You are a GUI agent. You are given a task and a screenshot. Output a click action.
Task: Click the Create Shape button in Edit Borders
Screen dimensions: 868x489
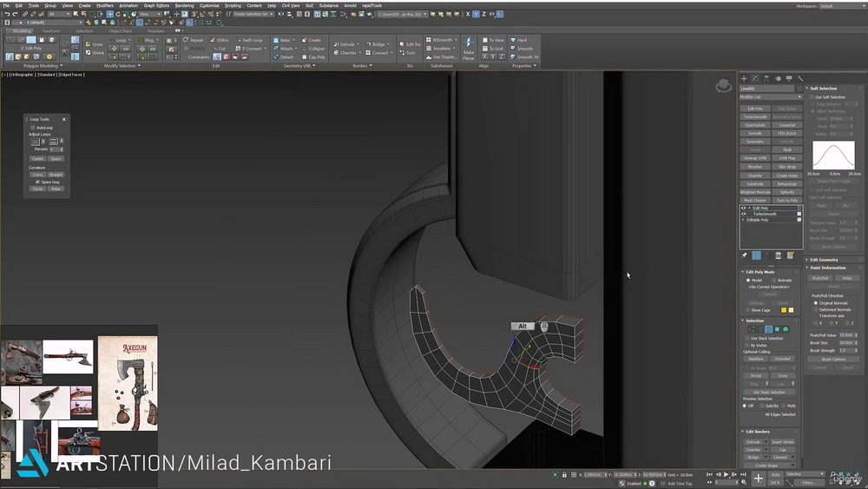click(x=766, y=466)
